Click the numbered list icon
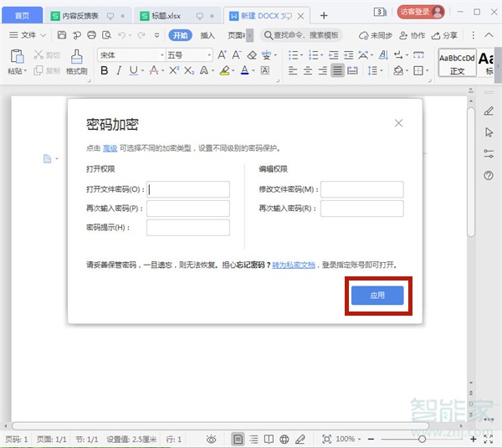Screen dimensions: 502x448 pos(314,55)
